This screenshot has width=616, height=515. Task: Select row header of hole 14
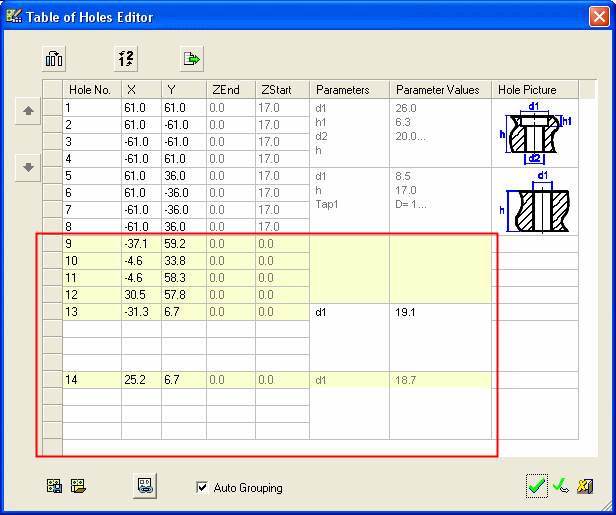tap(53, 379)
